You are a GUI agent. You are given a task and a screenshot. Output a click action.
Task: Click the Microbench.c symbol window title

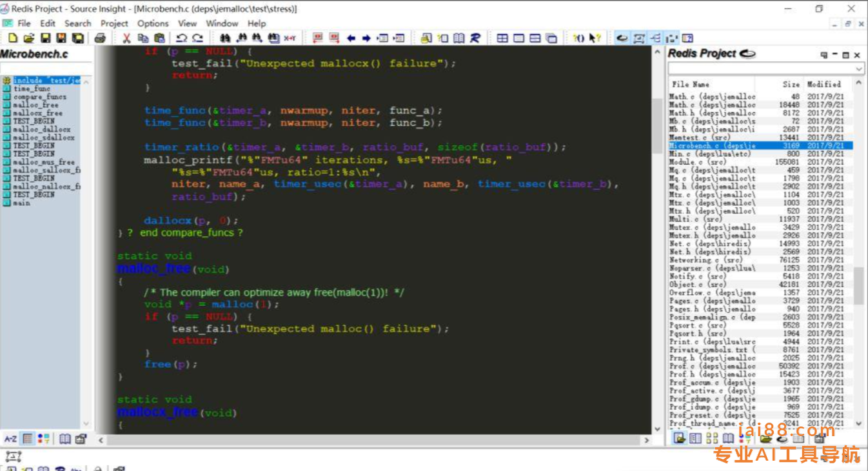coord(34,54)
